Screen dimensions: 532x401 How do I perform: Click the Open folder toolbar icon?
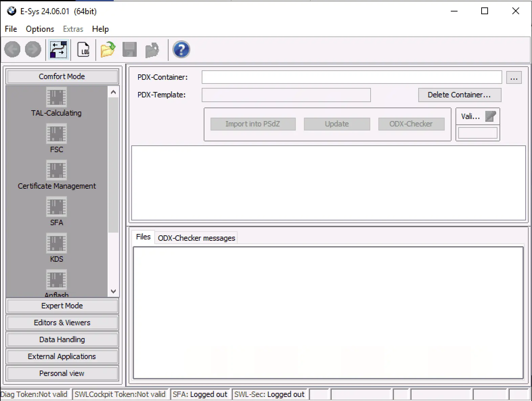(x=108, y=50)
